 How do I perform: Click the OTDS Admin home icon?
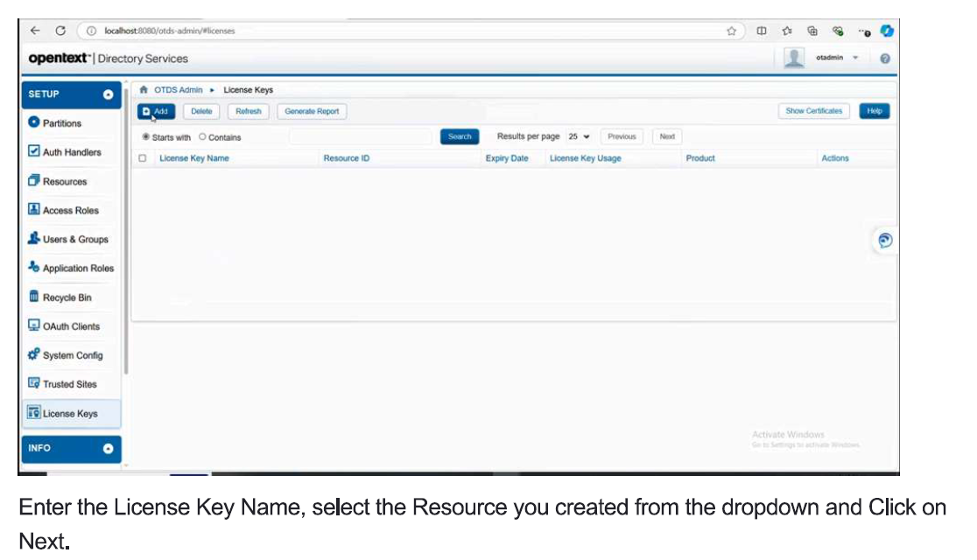tap(143, 90)
